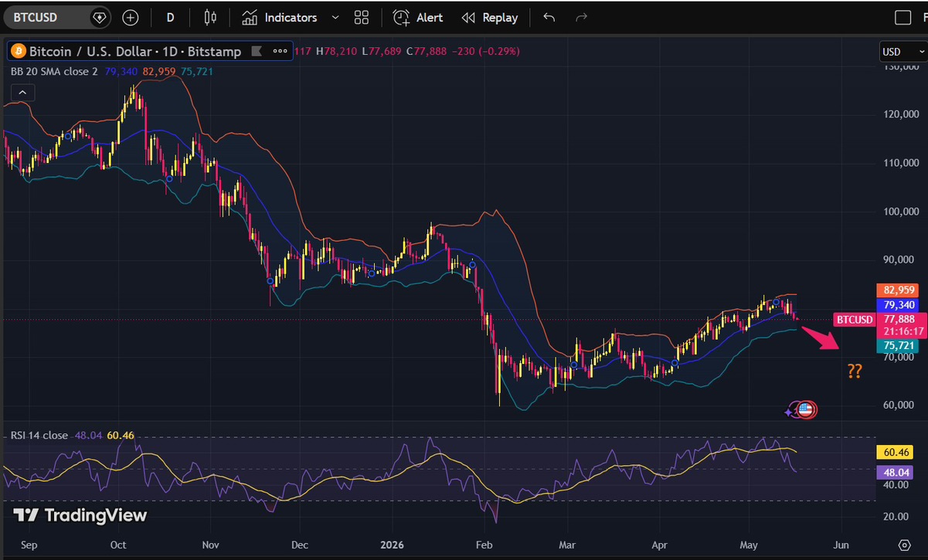928x560 pixels.
Task: Collapse the indicator legend arrow
Action: [22, 93]
